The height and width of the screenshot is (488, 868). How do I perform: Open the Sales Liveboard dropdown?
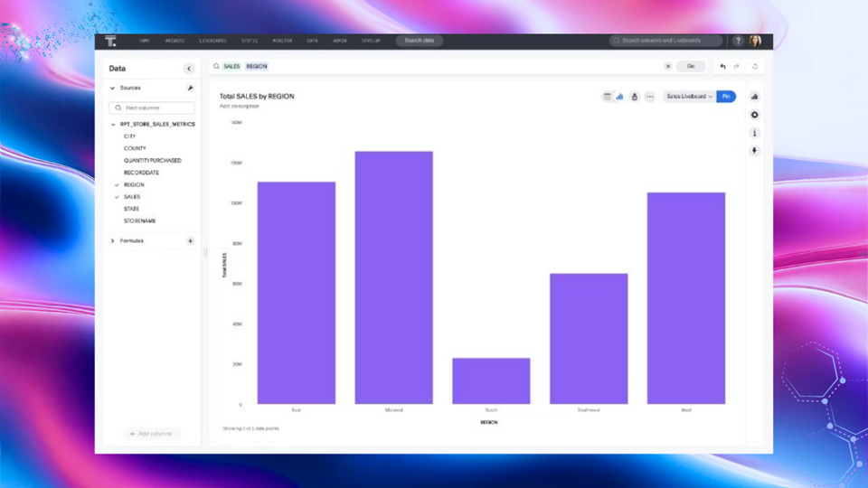click(689, 97)
